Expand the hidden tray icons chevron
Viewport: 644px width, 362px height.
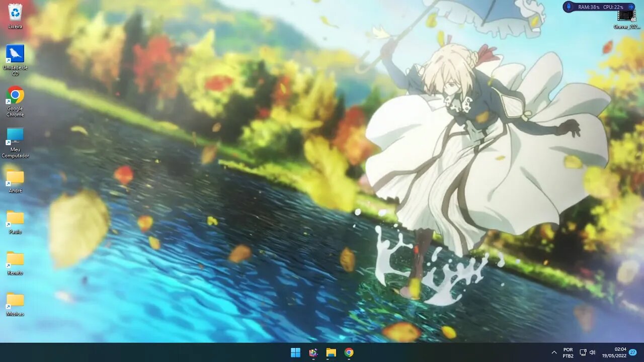554,352
